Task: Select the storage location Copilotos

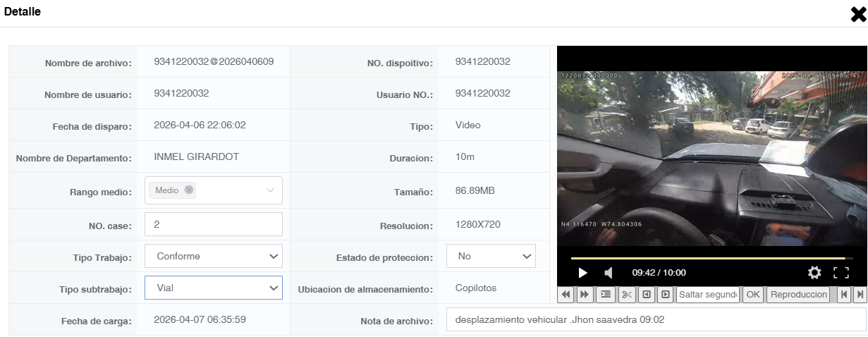Action: pos(476,288)
